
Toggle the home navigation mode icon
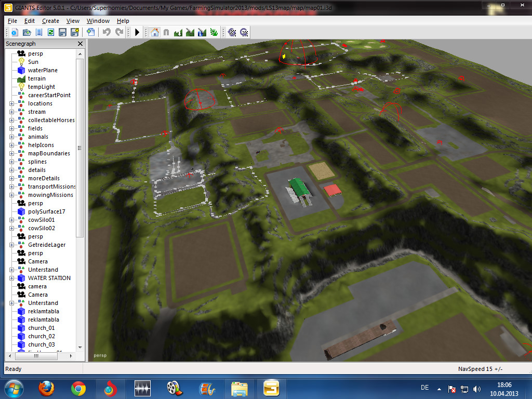[155, 33]
